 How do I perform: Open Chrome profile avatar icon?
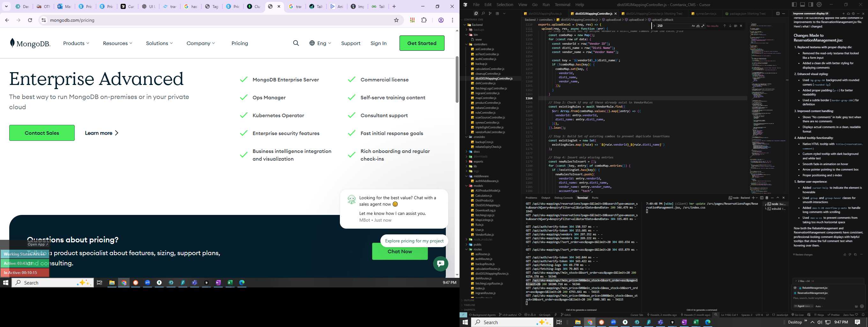point(441,20)
